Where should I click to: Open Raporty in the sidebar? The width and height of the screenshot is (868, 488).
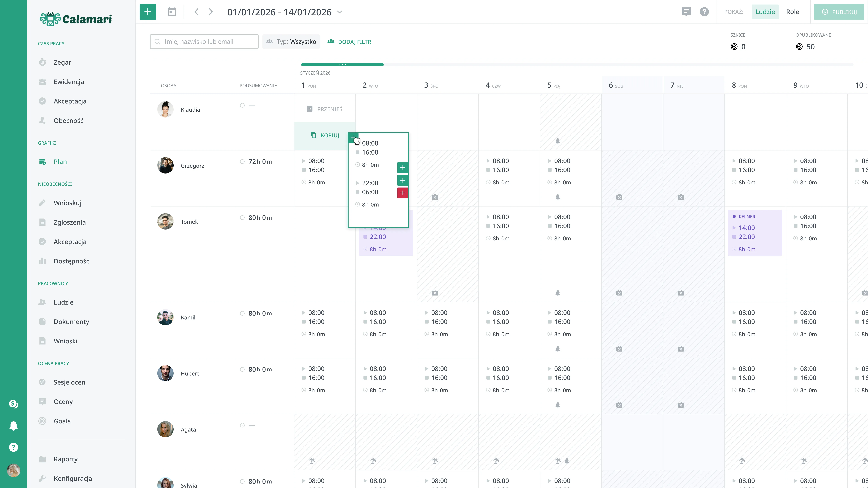66,459
